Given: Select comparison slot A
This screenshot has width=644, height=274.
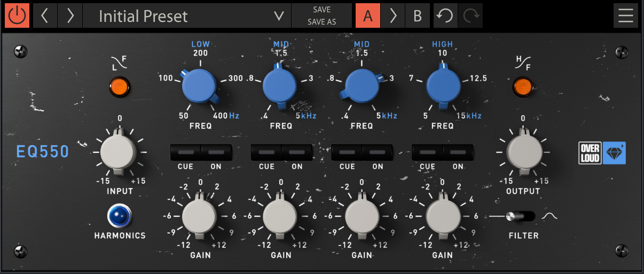Looking at the screenshot, I should click(368, 15).
